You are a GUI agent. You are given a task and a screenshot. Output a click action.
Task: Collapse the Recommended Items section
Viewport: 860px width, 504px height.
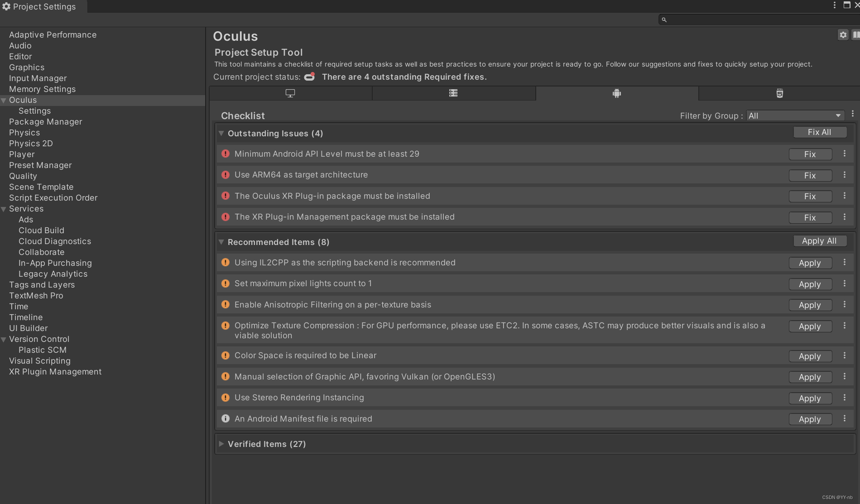[221, 242]
